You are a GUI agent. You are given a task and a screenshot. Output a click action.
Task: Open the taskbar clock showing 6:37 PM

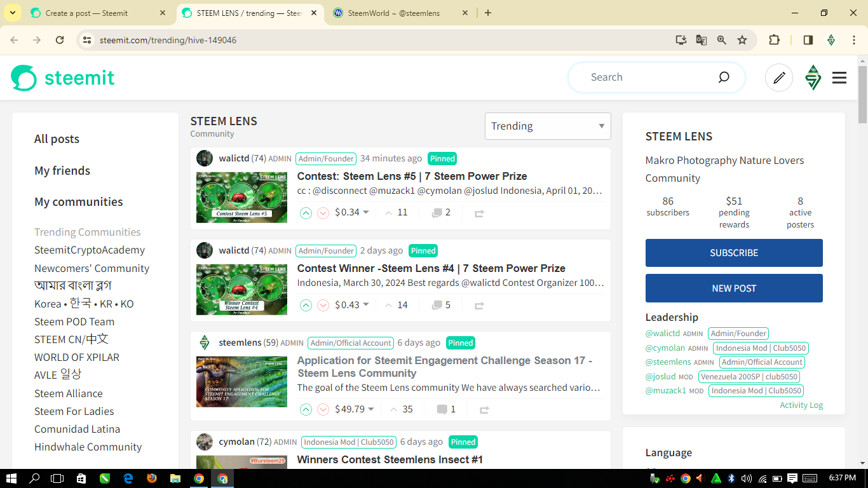tap(842, 478)
